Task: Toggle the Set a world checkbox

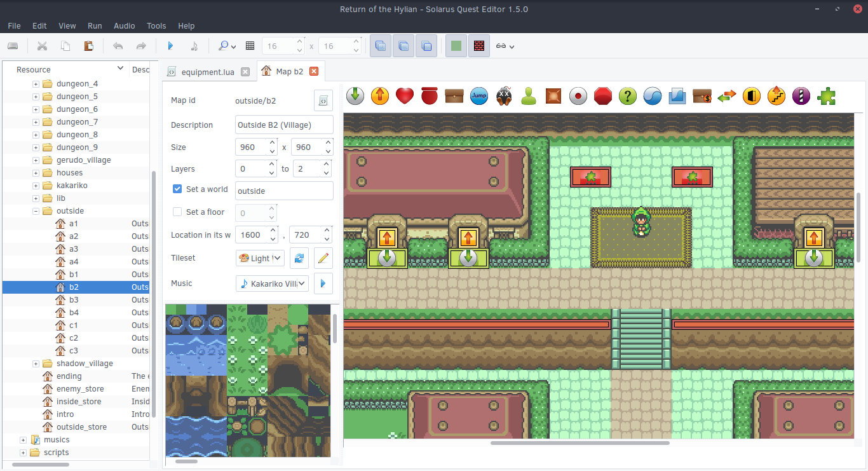Action: coord(178,189)
